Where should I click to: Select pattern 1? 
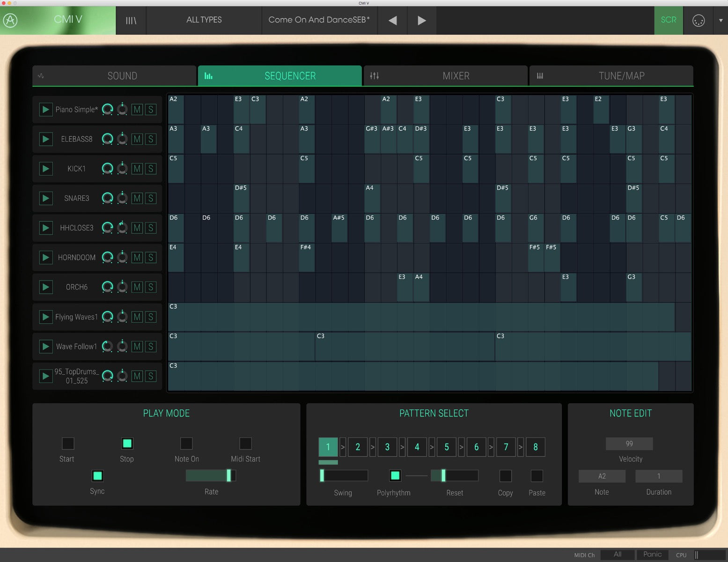pyautogui.click(x=328, y=447)
